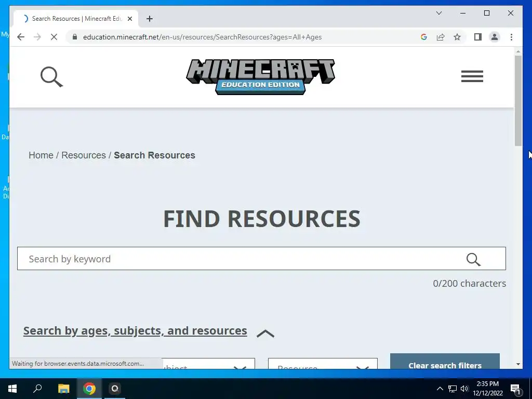
Task: Open a new browser tab
Action: [x=150, y=19]
